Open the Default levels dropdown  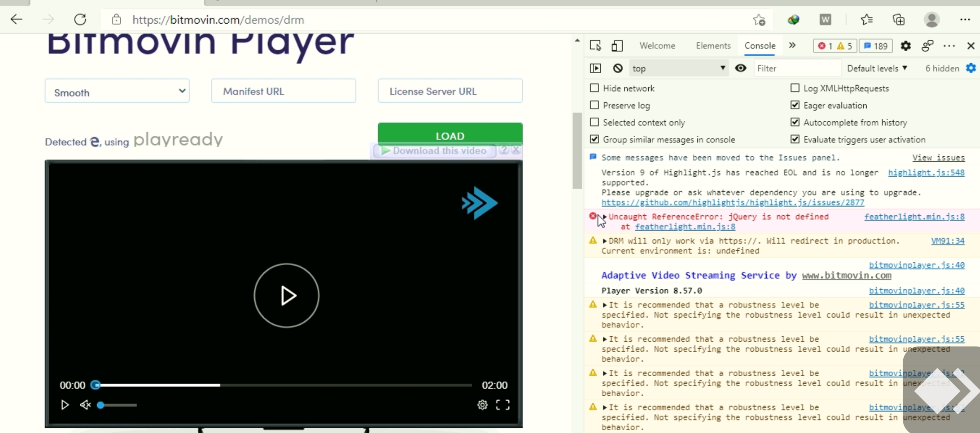877,68
